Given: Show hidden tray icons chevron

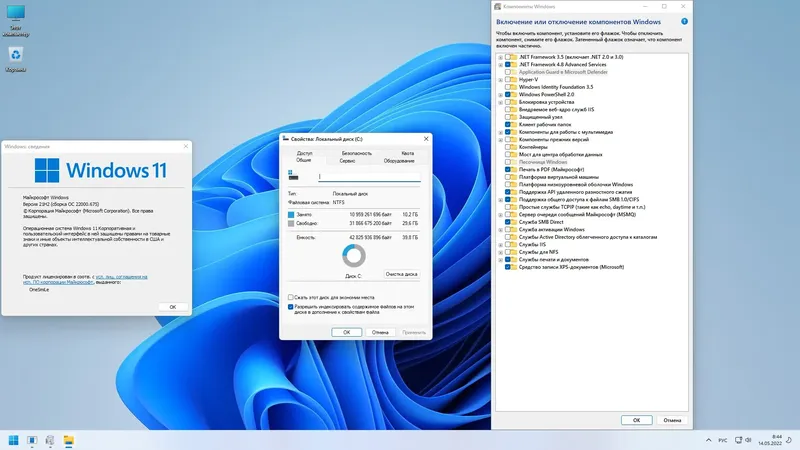Looking at the screenshot, I should click(x=708, y=440).
